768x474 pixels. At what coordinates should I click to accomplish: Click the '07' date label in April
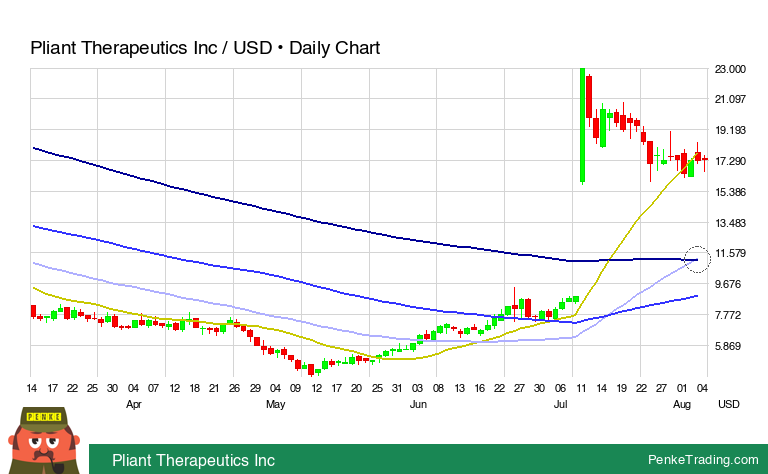(153, 388)
